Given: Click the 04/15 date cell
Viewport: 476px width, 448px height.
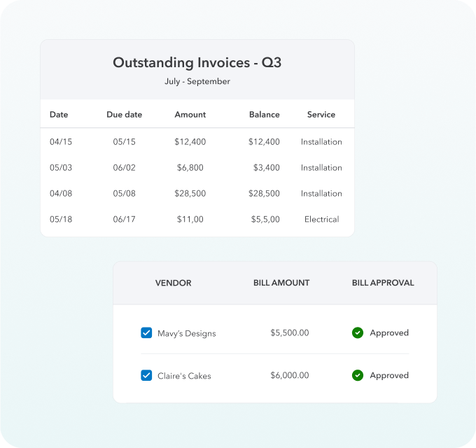Looking at the screenshot, I should point(61,141).
